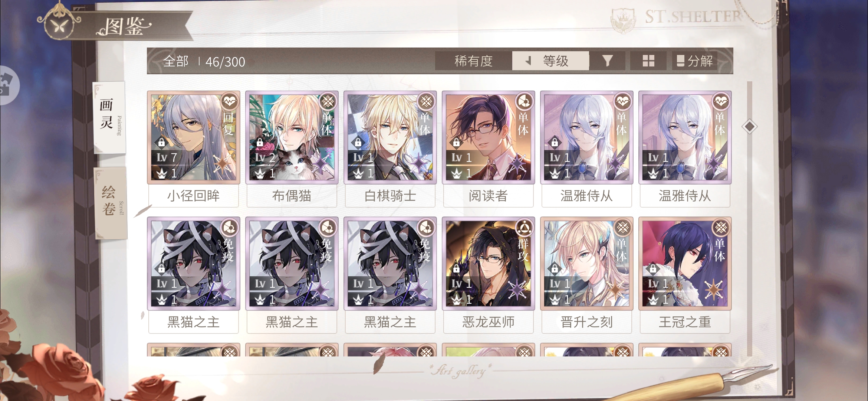The image size is (868, 401).
Task: Switch layout with the grid view icon
Action: coord(648,61)
